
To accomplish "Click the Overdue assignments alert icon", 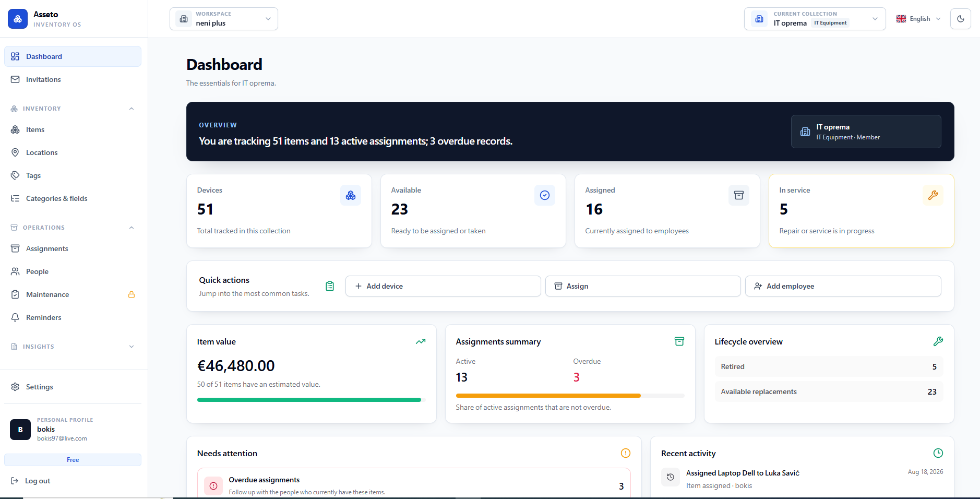I will coord(213,486).
